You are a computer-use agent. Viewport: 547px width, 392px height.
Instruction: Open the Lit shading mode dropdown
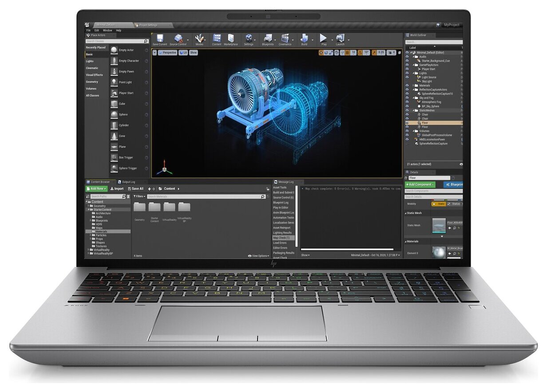[183, 52]
